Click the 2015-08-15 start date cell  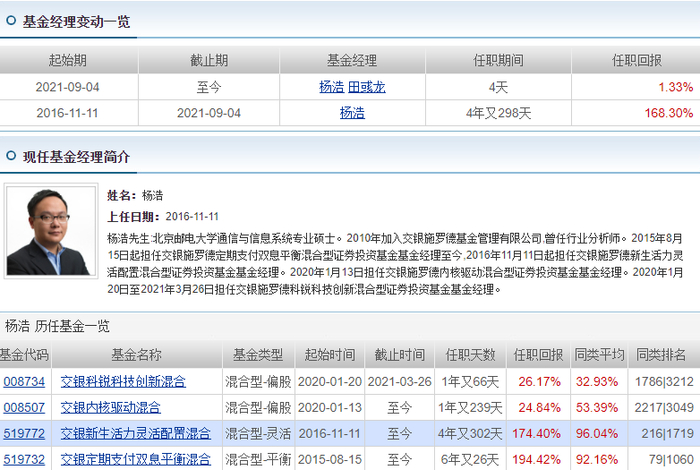tap(329, 459)
